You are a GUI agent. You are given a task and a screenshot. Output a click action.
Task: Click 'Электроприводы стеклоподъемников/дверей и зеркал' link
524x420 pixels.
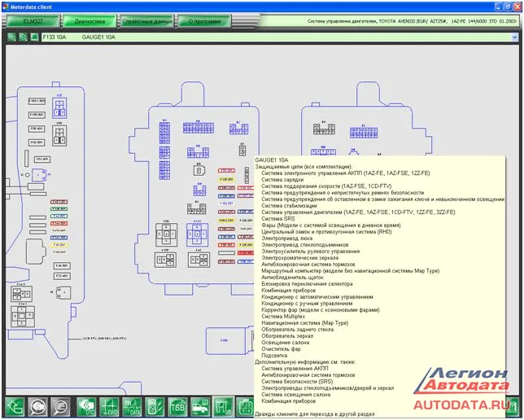coord(327,388)
